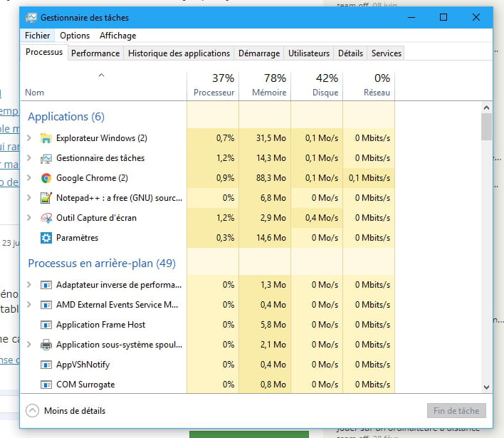Switch to the Performance tab
The image size is (504, 438).
point(95,53)
